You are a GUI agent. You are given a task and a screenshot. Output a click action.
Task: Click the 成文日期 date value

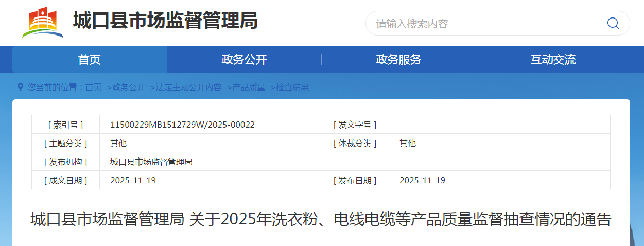(133, 180)
